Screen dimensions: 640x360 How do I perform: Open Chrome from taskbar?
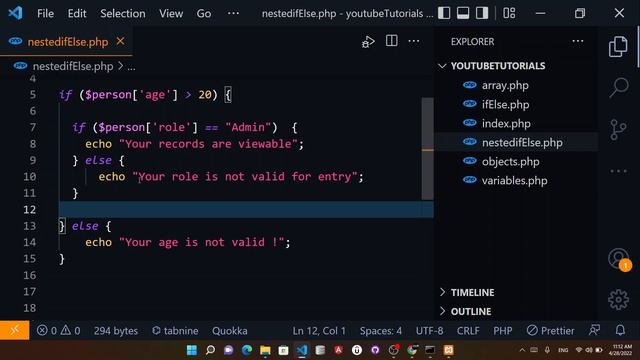click(412, 350)
